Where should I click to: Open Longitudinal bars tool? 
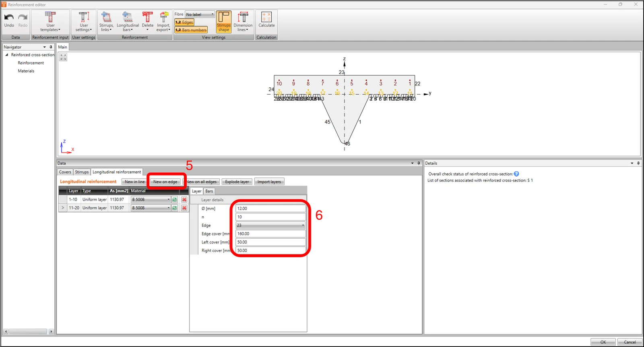(x=128, y=22)
